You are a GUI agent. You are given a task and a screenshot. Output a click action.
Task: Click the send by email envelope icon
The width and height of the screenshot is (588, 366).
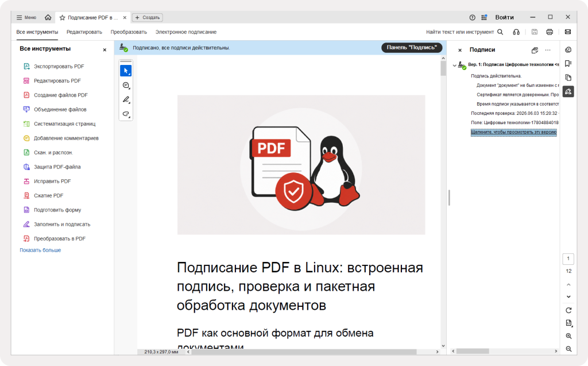tap(568, 32)
